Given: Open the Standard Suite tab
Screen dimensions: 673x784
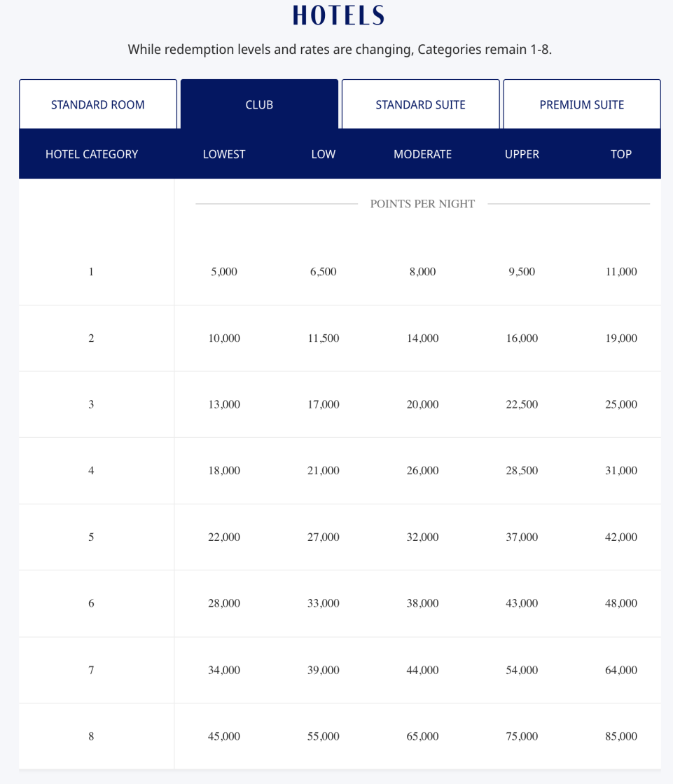Looking at the screenshot, I should coord(420,105).
